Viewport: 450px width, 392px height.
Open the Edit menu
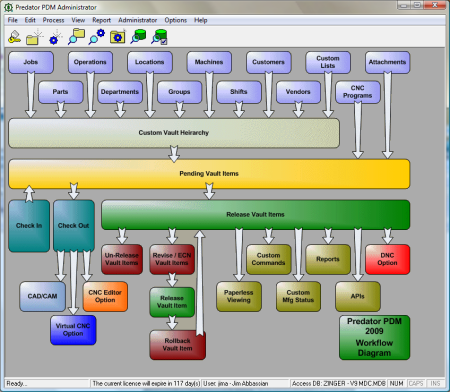(x=30, y=20)
